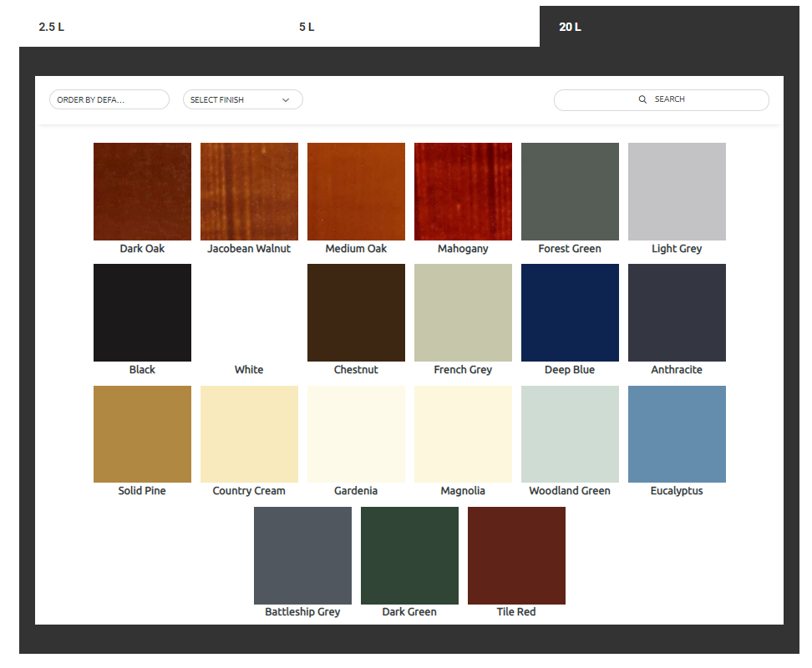This screenshot has height=668, width=812.
Task: Expand the Select Finish dropdown
Action: pos(242,99)
